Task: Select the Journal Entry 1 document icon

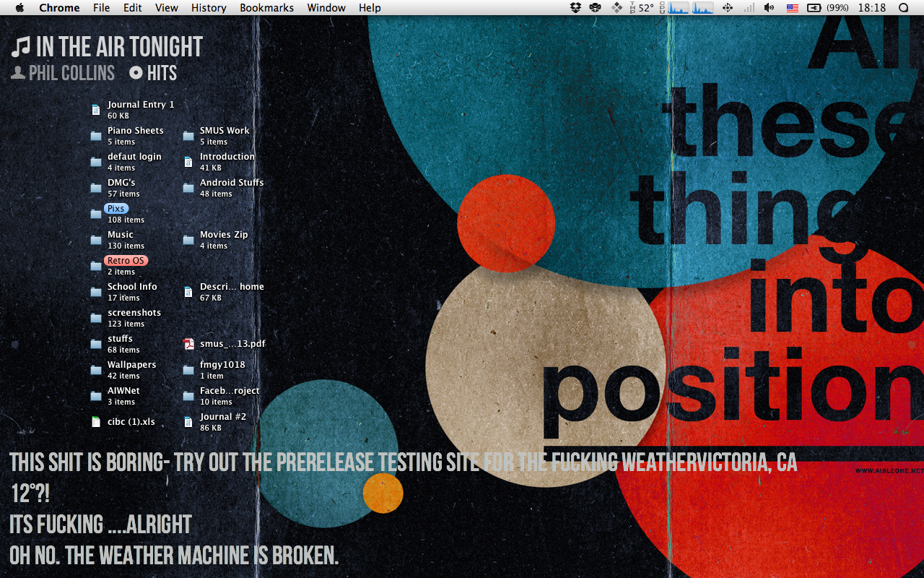Action: (95, 110)
